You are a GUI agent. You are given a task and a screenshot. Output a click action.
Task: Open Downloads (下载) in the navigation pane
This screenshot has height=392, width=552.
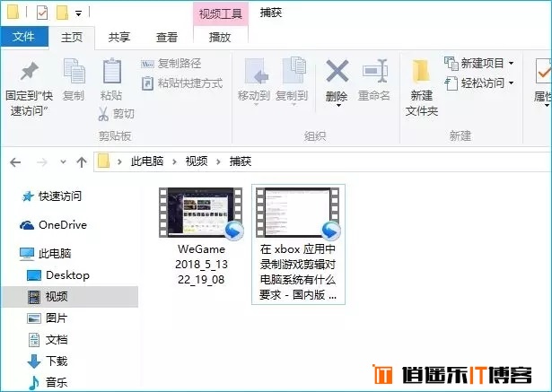tap(48, 362)
